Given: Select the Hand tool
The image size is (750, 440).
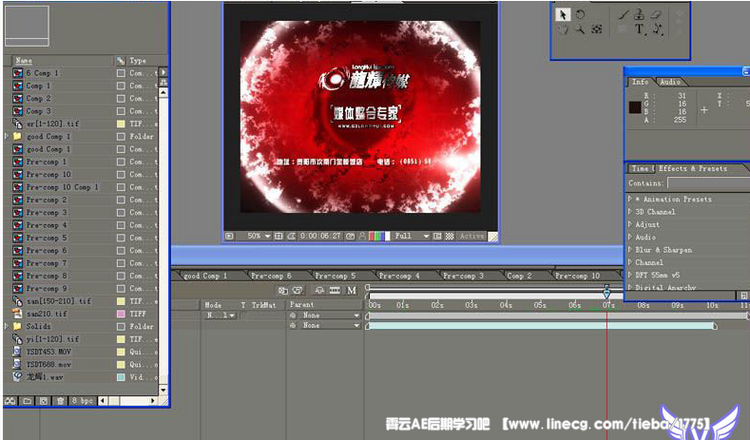Looking at the screenshot, I should [563, 30].
